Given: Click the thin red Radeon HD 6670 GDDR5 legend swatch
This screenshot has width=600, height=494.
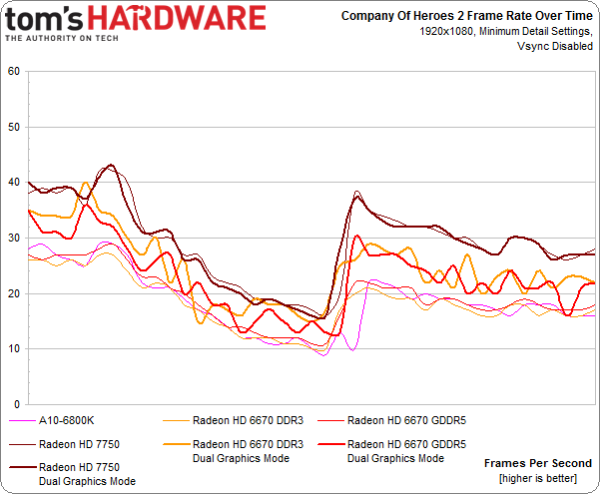Looking at the screenshot, I should coord(331,421).
